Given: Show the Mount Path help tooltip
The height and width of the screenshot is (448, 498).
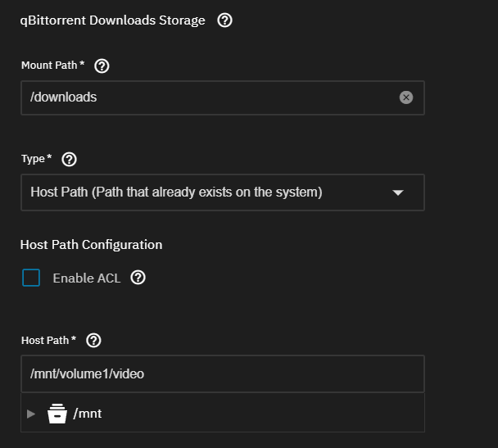Looking at the screenshot, I should (102, 66).
